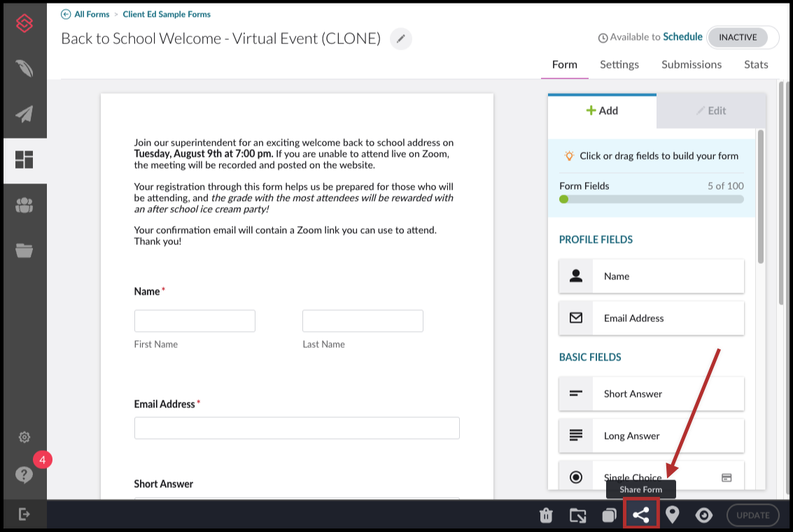The width and height of the screenshot is (793, 532).
Task: Open the paper plane messages icon
Action: coord(24,114)
